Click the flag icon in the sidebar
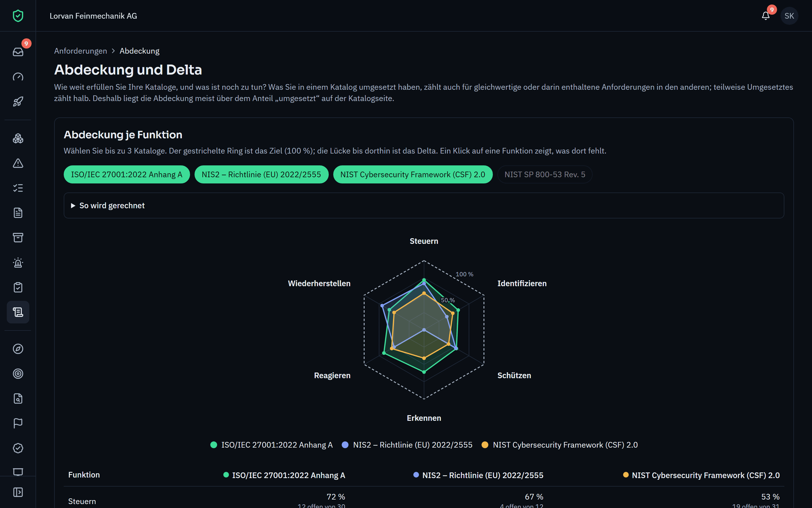 click(18, 423)
